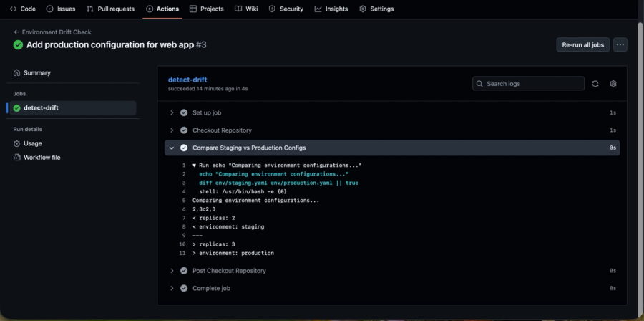This screenshot has height=321, width=644.
Task: Focus the Search logs field
Action: [x=529, y=83]
